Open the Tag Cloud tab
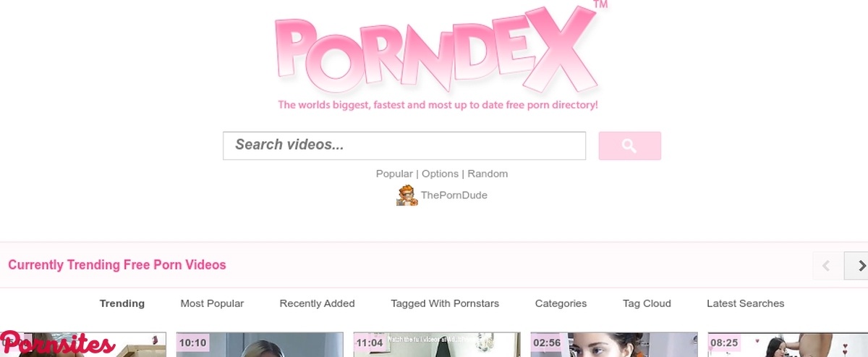The height and width of the screenshot is (357, 868). (x=647, y=303)
